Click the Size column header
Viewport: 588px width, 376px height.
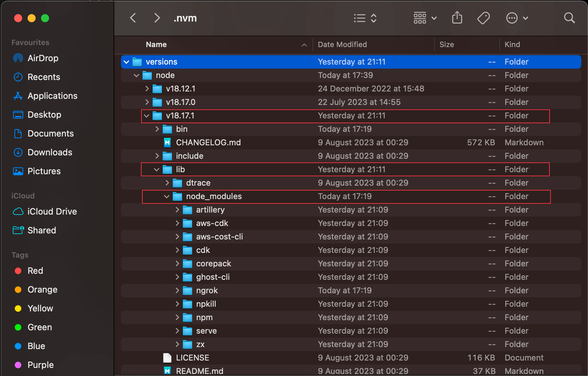(x=447, y=44)
